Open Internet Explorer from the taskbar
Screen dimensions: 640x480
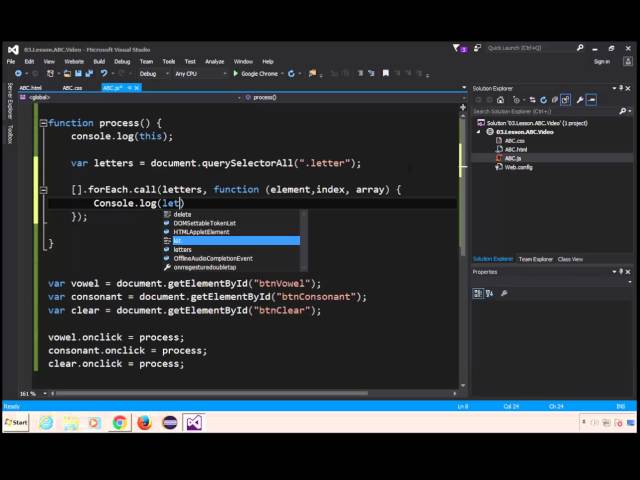point(46,422)
